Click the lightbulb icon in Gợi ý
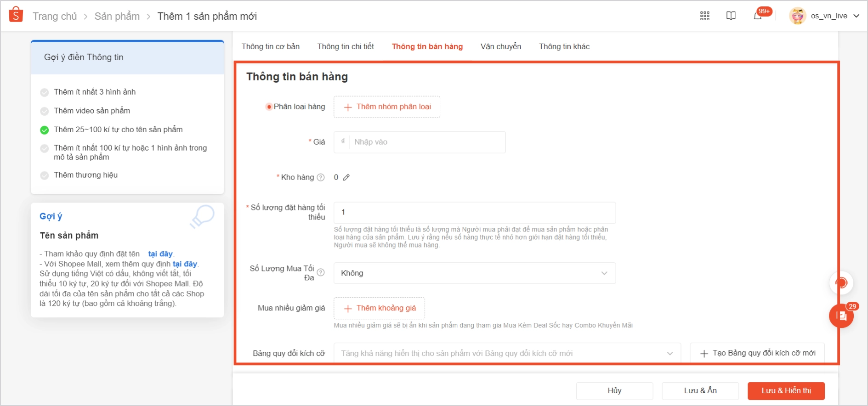 pyautogui.click(x=202, y=216)
